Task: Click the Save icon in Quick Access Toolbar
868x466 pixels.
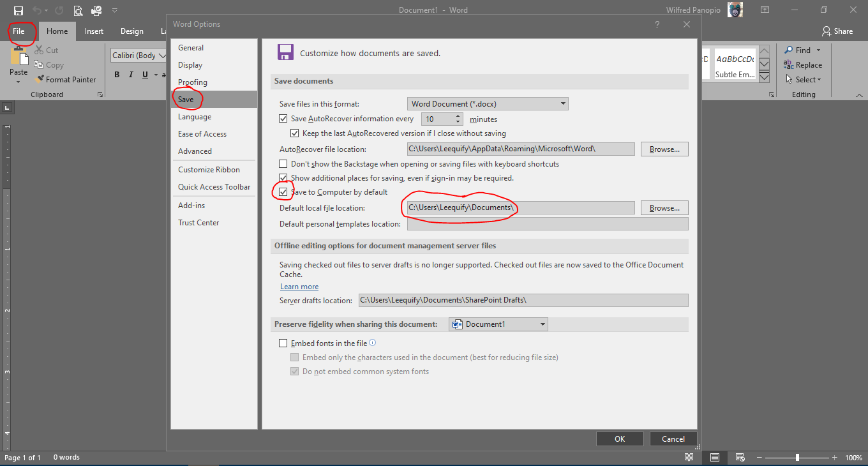Action: coord(19,10)
